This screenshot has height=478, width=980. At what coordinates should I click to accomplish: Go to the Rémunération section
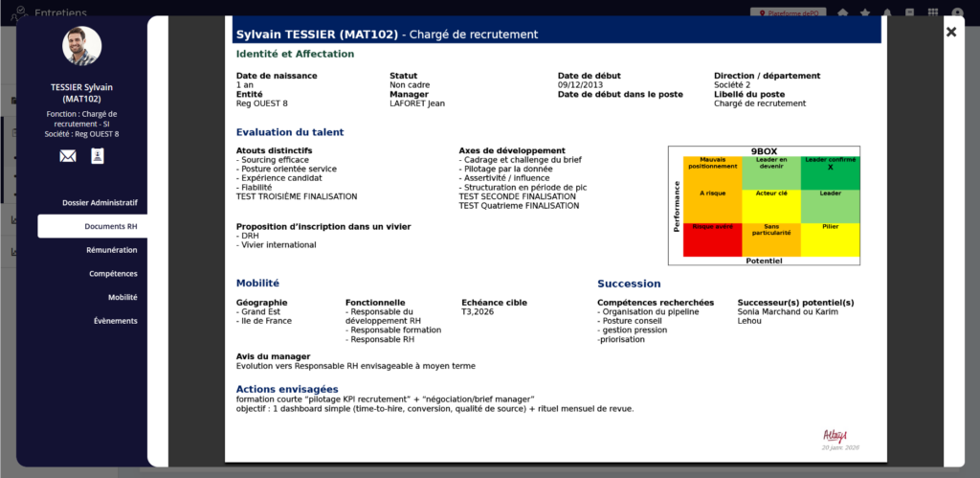click(x=110, y=250)
